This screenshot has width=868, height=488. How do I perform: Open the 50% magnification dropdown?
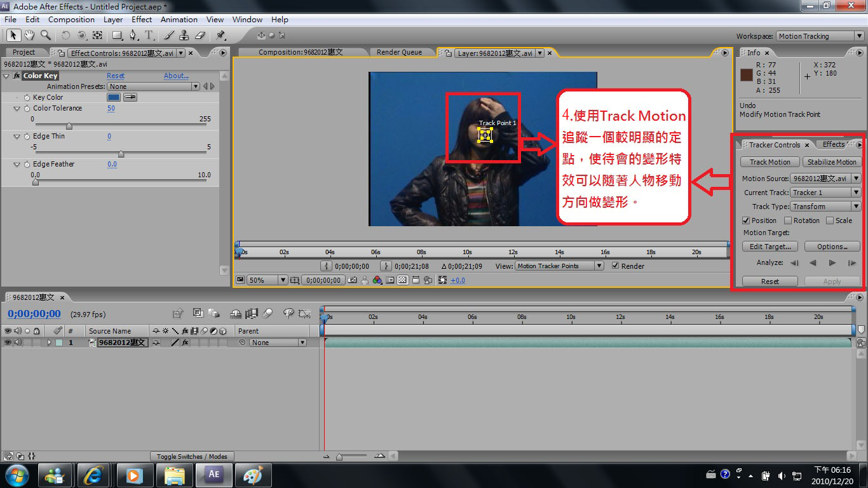click(x=267, y=280)
